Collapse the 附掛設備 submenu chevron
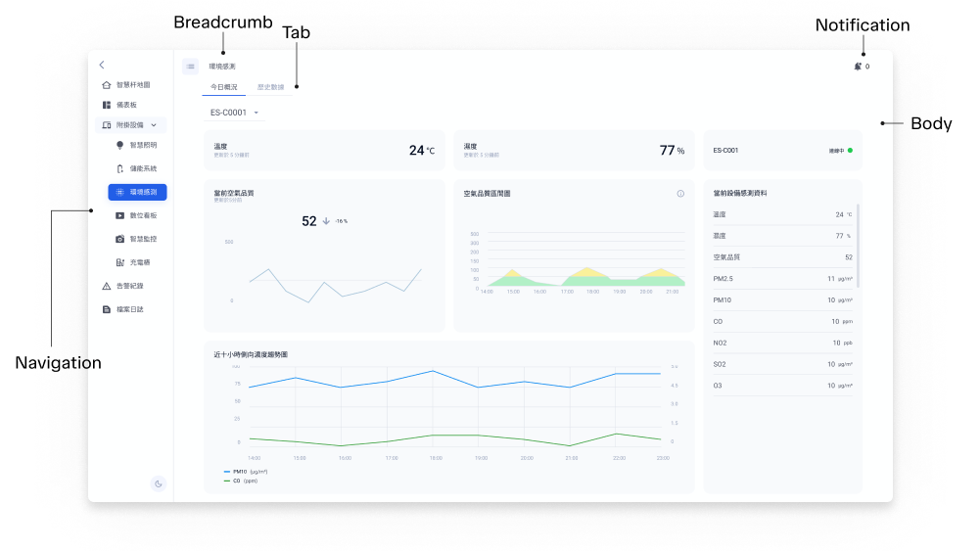Image resolution: width=980 pixels, height=551 pixels. click(154, 125)
